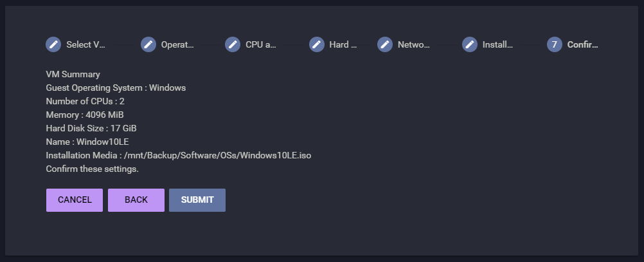644x262 pixels.
Task: Click the Hard Disk Size summary line
Action: coord(91,129)
